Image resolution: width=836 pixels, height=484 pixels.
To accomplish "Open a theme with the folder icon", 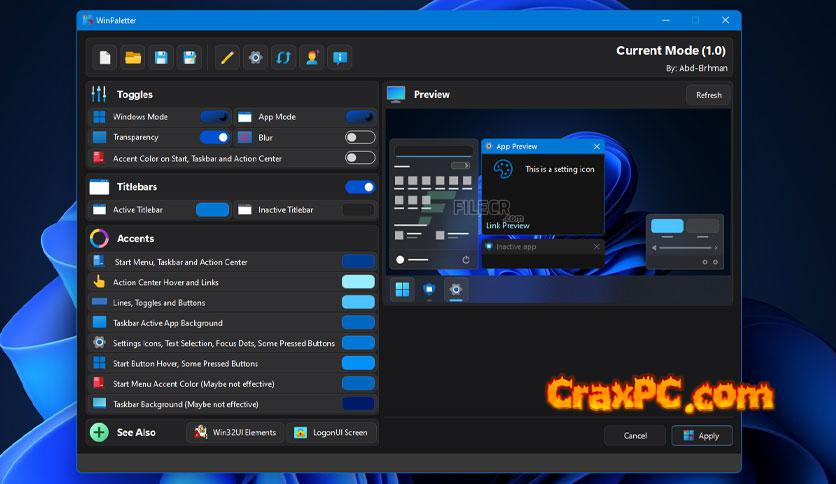I will point(132,58).
